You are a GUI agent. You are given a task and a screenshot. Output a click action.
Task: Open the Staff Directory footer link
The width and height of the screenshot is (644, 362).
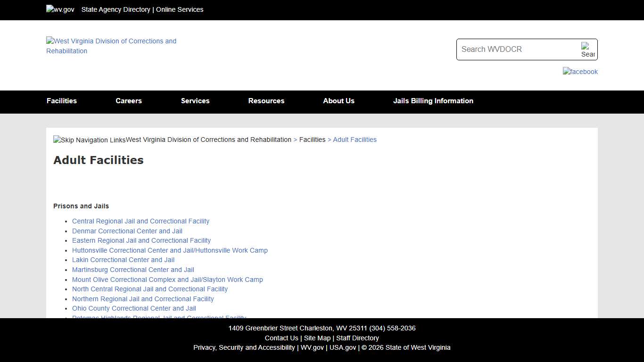click(357, 338)
